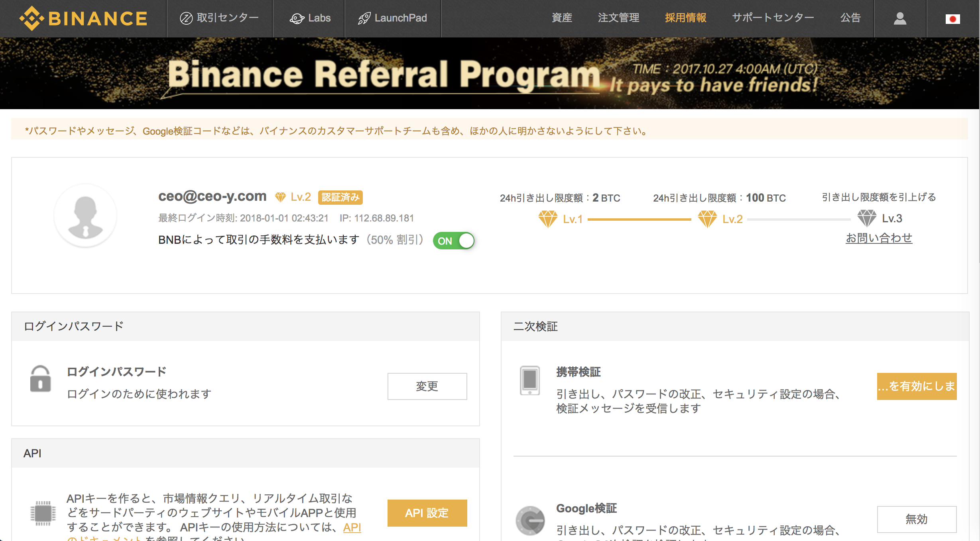Open the 取引センター menu
The image size is (980, 541).
[x=219, y=18]
